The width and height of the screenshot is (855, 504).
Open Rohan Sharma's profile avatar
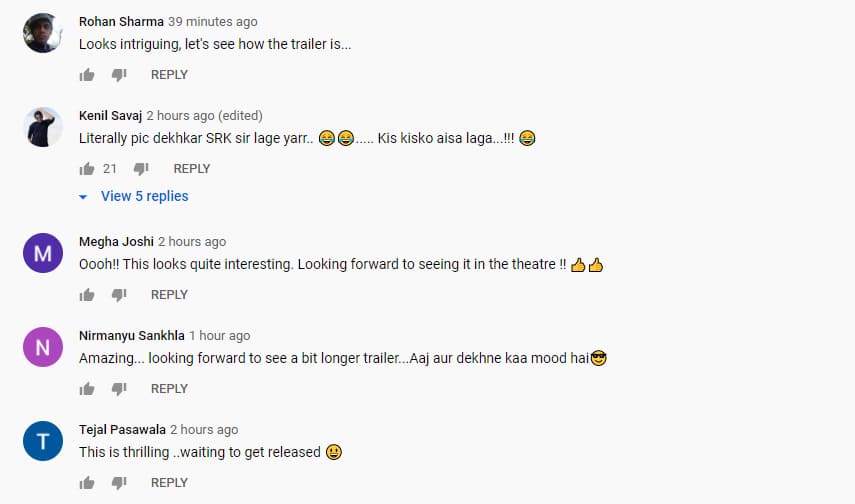click(43, 33)
